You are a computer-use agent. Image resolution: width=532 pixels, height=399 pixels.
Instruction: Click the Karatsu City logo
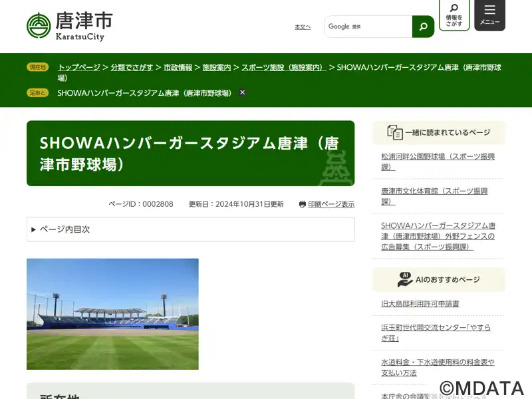pos(70,27)
